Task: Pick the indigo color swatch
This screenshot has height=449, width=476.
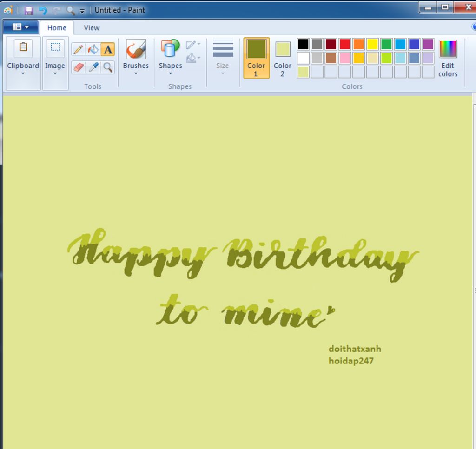Action: pyautogui.click(x=414, y=44)
